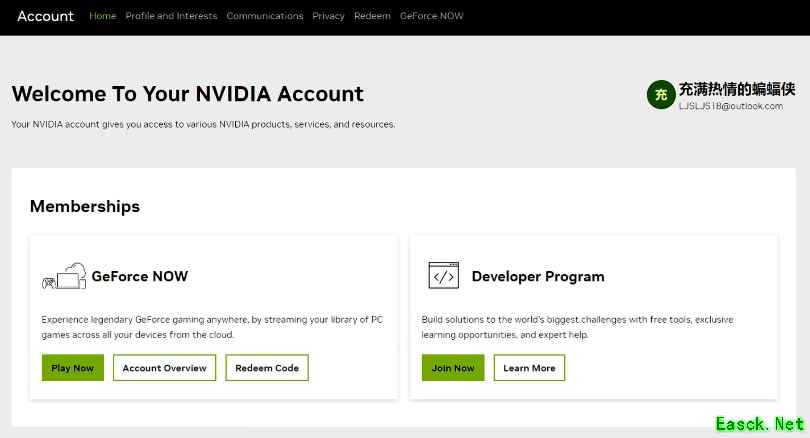810x438 pixels.
Task: Open Account Overview for GeForce NOW
Action: 164,368
